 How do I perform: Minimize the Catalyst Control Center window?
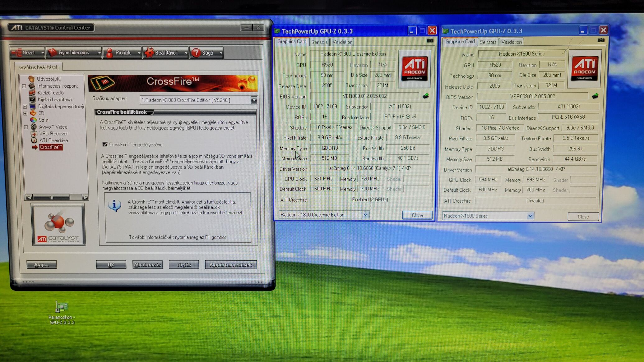[x=247, y=28]
